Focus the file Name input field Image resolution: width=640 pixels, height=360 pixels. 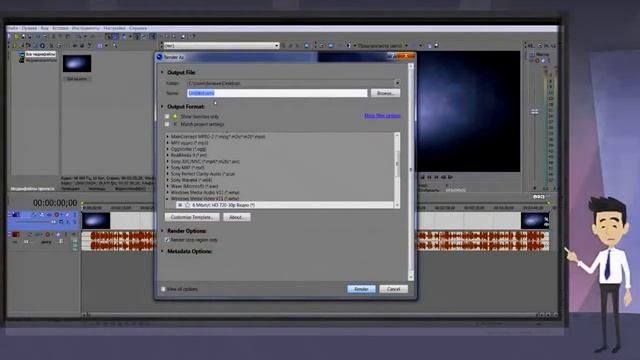tap(277, 93)
